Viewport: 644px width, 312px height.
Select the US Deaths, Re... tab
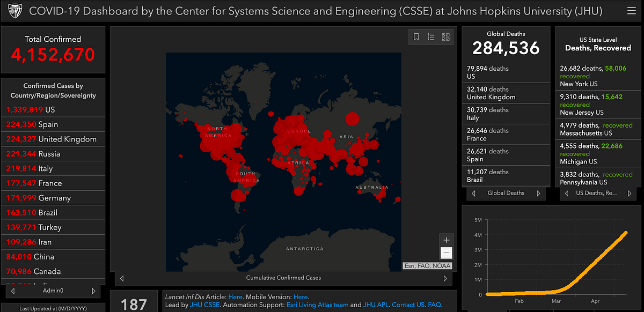tap(596, 193)
